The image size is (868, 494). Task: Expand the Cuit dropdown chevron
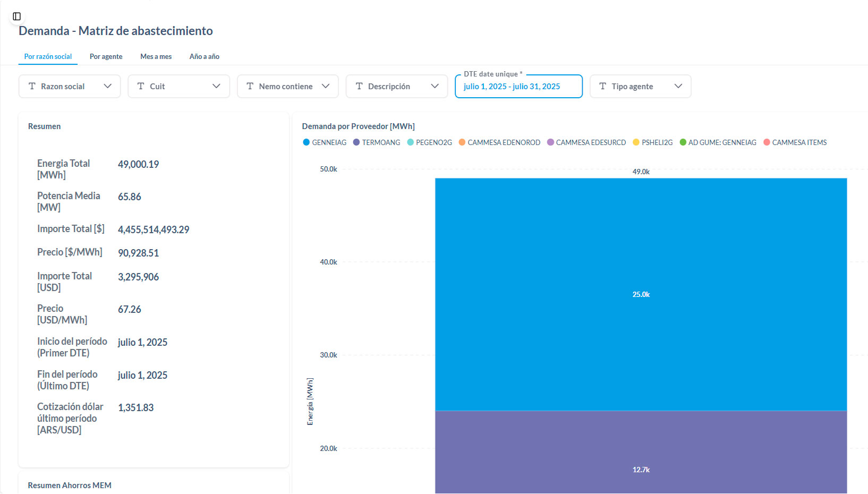(x=216, y=86)
